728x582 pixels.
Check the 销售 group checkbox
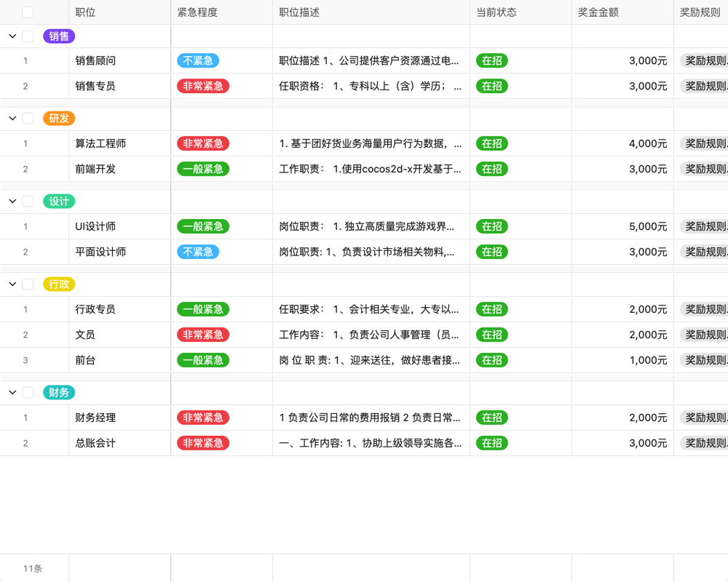tap(28, 36)
